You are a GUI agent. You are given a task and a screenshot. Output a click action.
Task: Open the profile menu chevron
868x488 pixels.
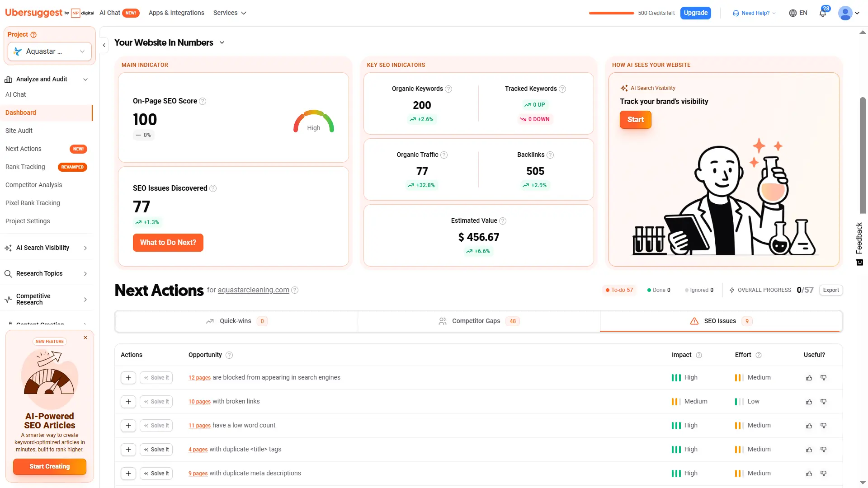(x=857, y=13)
